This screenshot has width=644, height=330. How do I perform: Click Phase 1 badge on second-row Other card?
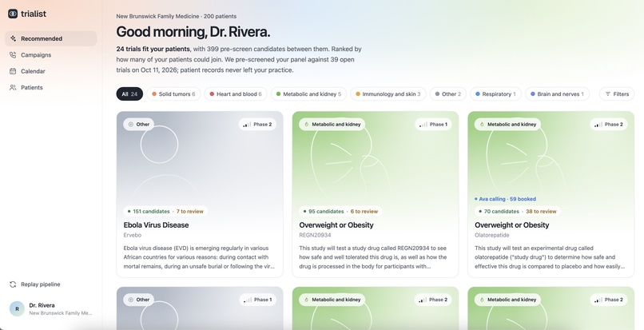[257, 300]
